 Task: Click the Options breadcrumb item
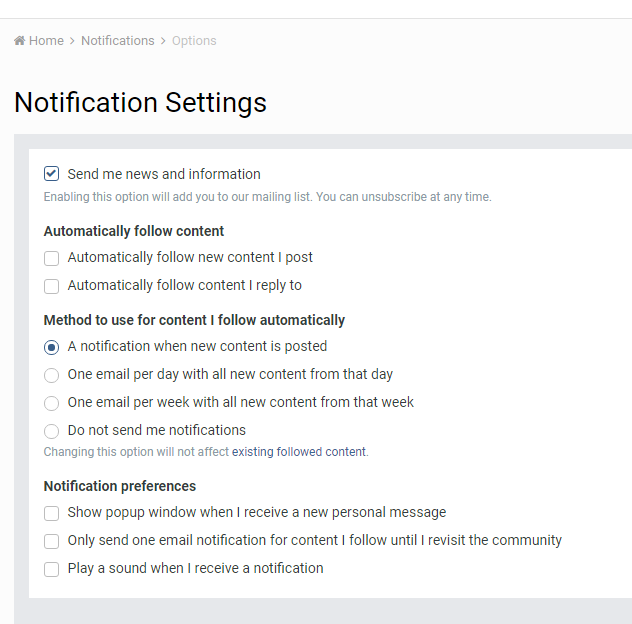pos(194,41)
